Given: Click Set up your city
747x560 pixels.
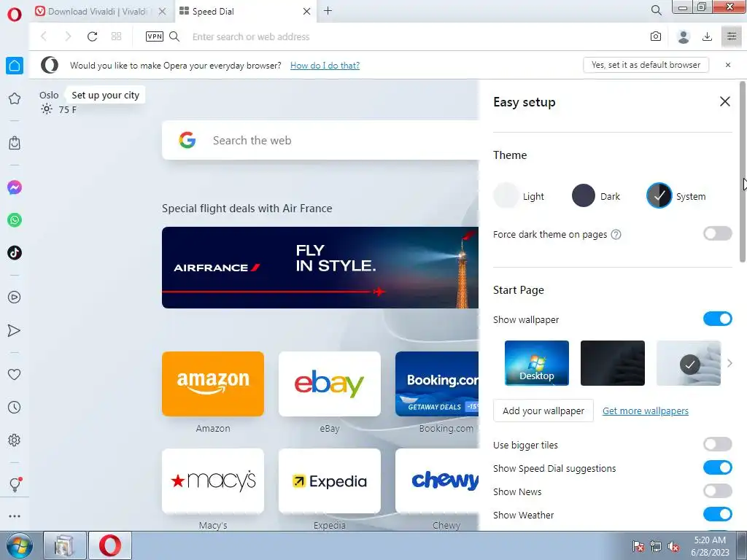Looking at the screenshot, I should tap(105, 96).
